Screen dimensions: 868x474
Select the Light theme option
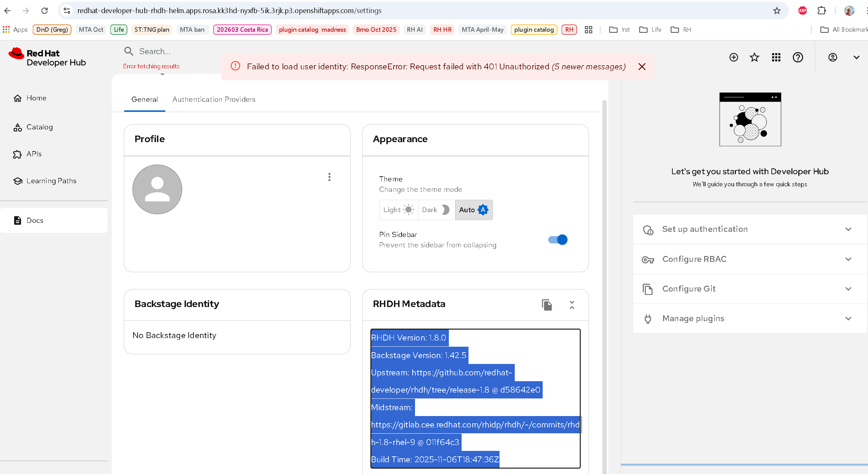398,210
